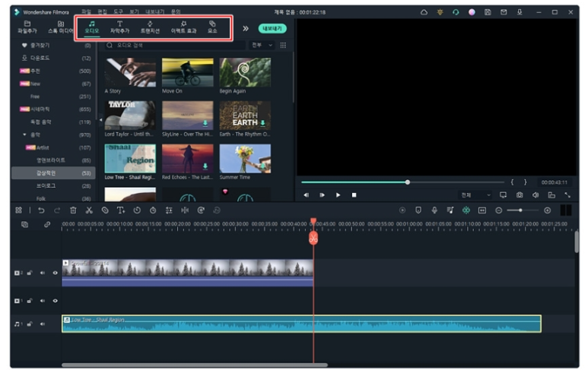
Task: Enter fullscreen preview
Action: point(567,195)
